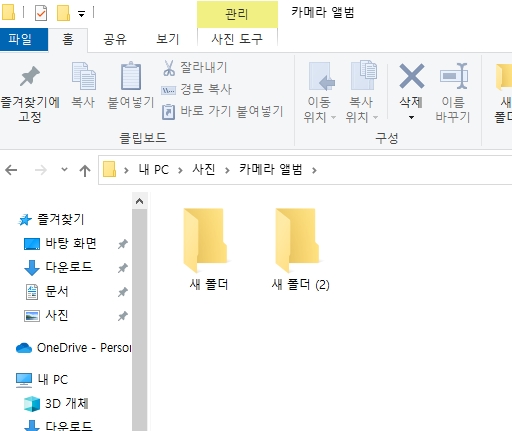Choose Copy path (경로 복사)
512x431 pixels.
[196, 89]
